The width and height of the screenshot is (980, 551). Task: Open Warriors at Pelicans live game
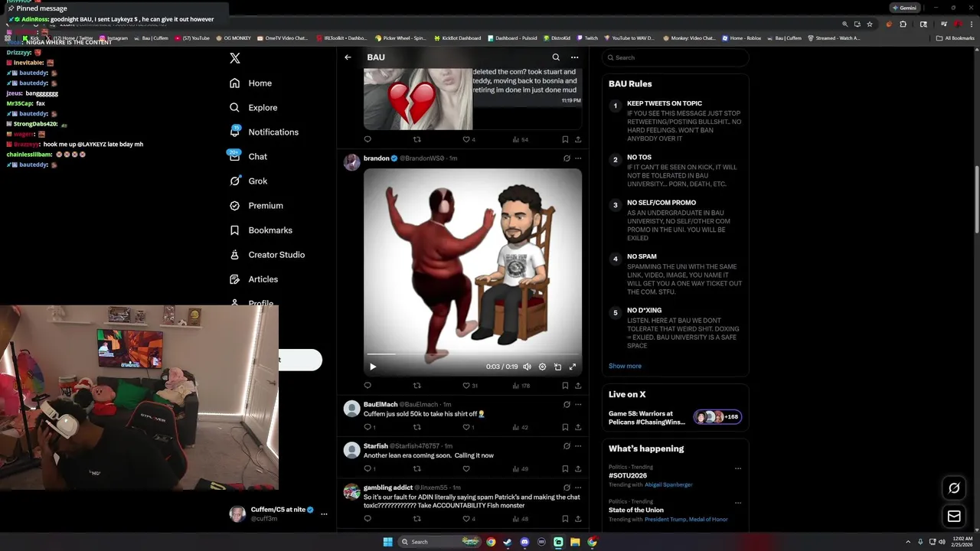[675, 418]
